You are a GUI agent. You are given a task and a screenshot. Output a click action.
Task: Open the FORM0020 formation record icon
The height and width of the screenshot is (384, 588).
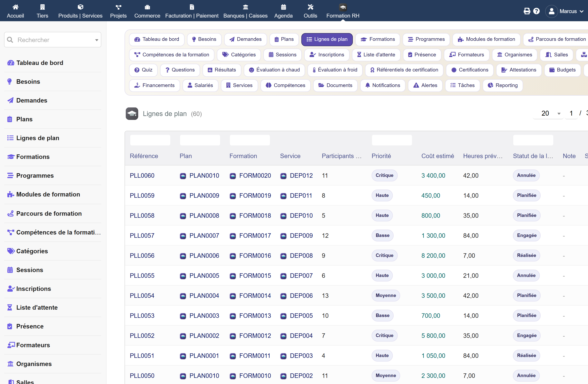[x=233, y=176]
